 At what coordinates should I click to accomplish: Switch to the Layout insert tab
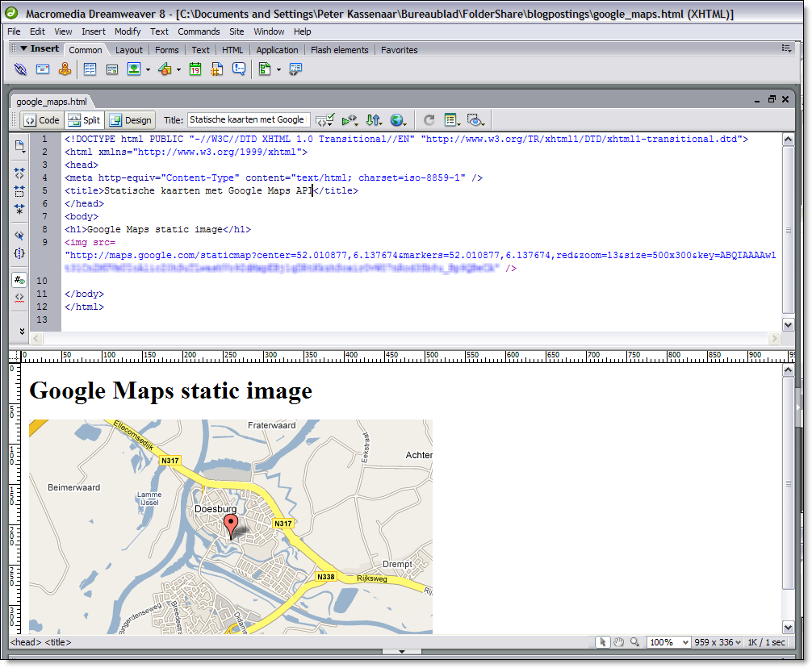(x=129, y=50)
